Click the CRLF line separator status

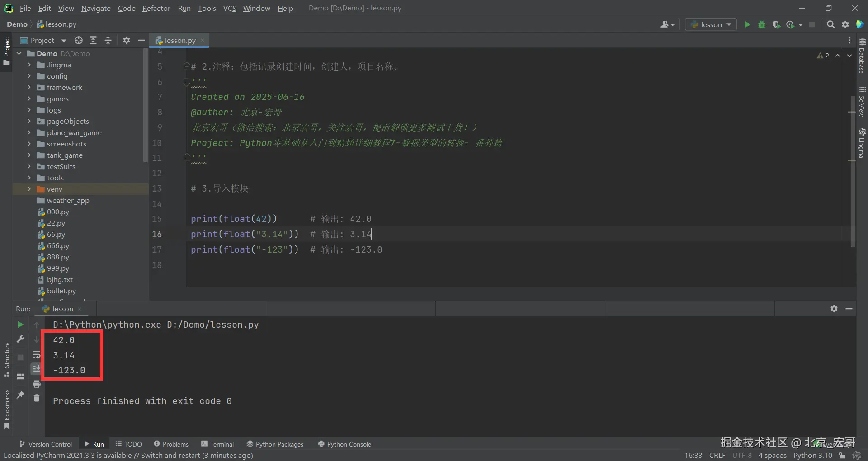[x=717, y=455]
